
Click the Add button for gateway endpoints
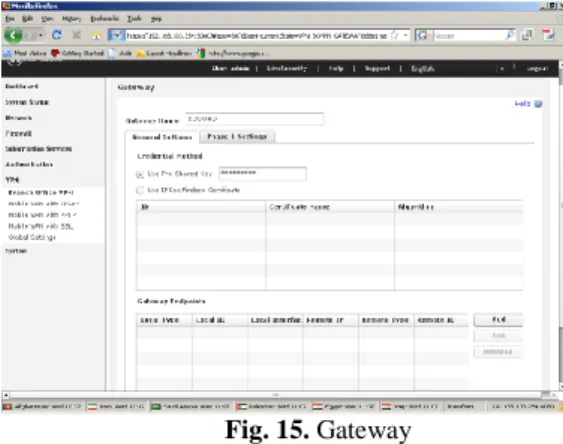coord(498,319)
